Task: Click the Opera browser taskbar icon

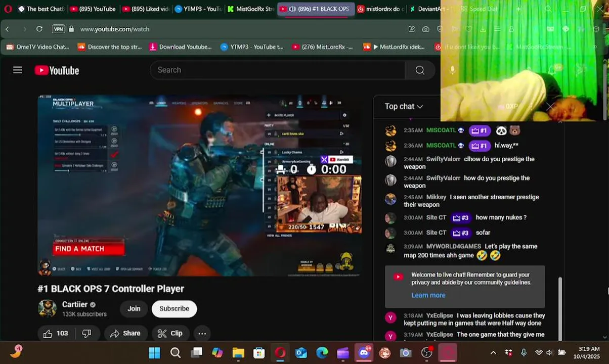Action: [280, 353]
